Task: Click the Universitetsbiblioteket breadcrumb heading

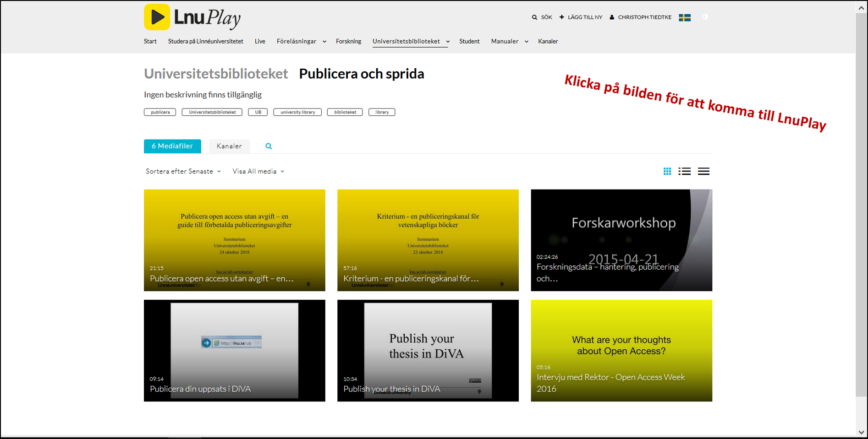Action: pyautogui.click(x=216, y=74)
